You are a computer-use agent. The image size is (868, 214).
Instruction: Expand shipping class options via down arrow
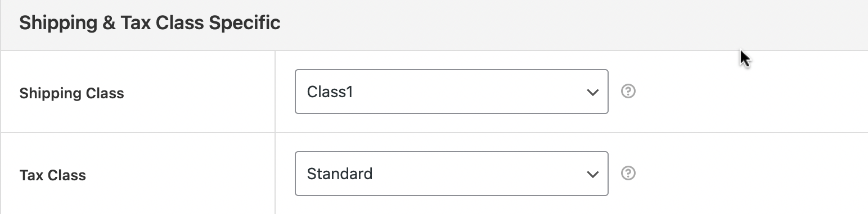[x=592, y=92]
